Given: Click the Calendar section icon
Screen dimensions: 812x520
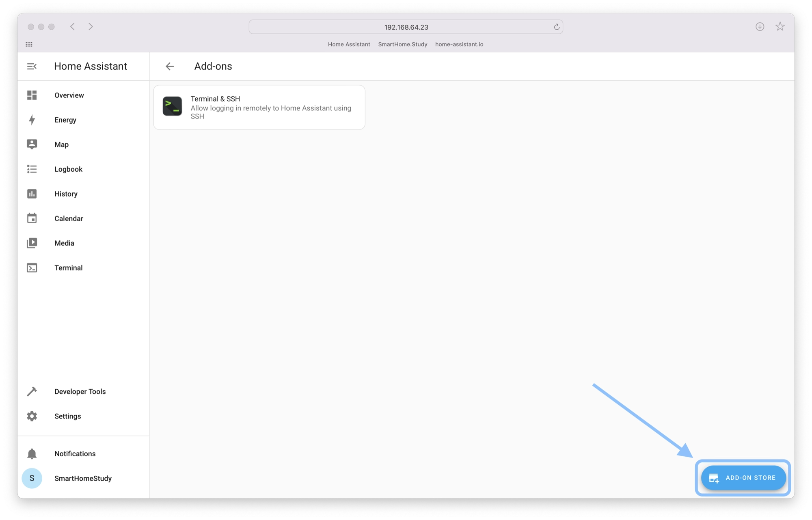Looking at the screenshot, I should click(x=32, y=218).
